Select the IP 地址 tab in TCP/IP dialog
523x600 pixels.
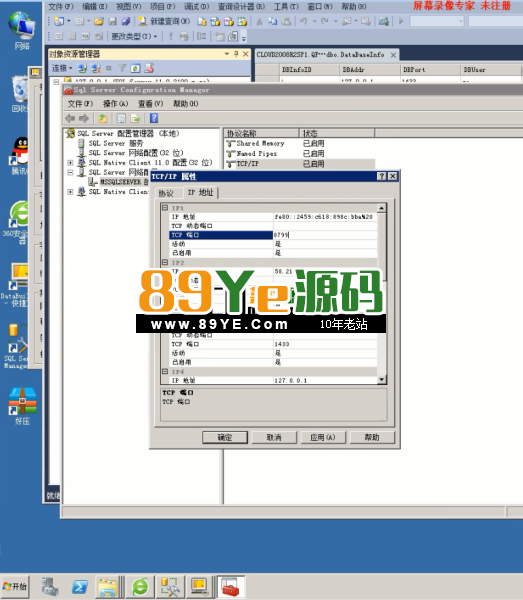(200, 192)
